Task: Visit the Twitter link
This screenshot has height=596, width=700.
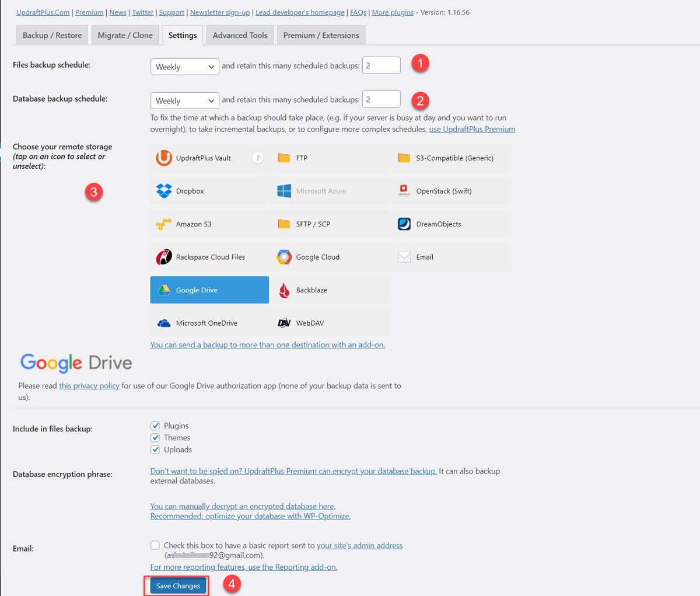Action: pyautogui.click(x=143, y=12)
